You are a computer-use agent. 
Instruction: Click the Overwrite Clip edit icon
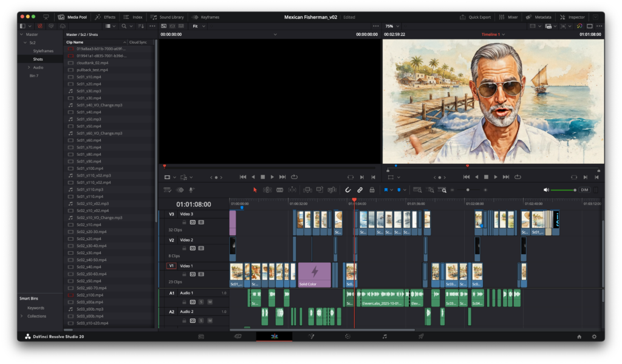tap(320, 190)
